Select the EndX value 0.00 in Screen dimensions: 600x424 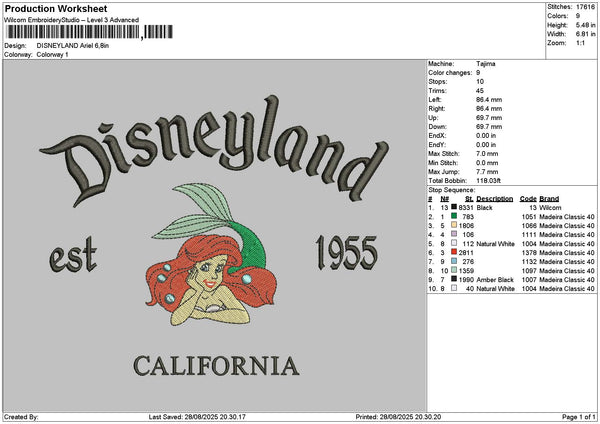click(x=486, y=135)
